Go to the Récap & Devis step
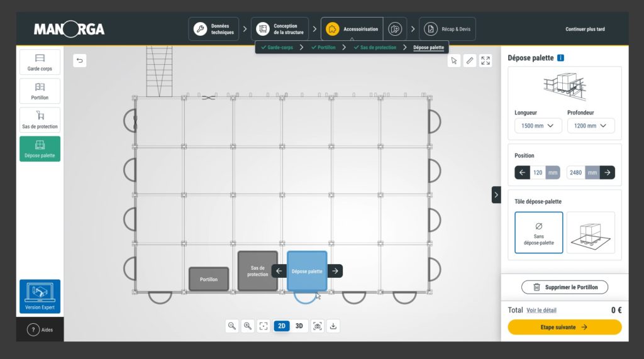This screenshot has width=644, height=359. pyautogui.click(x=447, y=29)
